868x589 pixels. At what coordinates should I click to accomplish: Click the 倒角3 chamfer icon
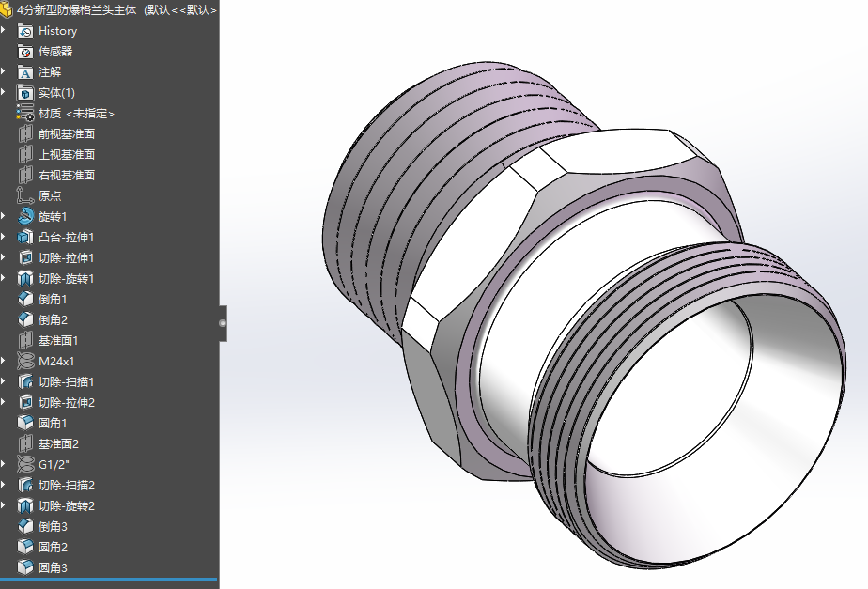pos(25,526)
